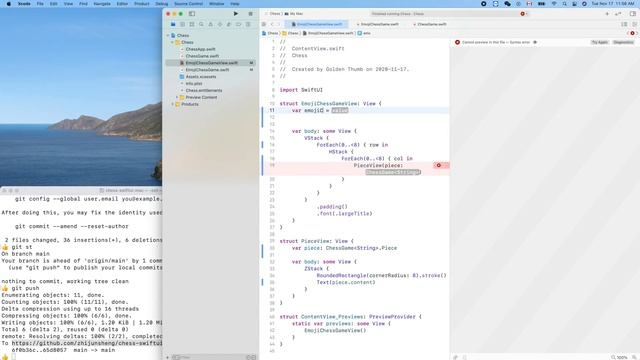Open the Symbol navigator icon

[192, 24]
